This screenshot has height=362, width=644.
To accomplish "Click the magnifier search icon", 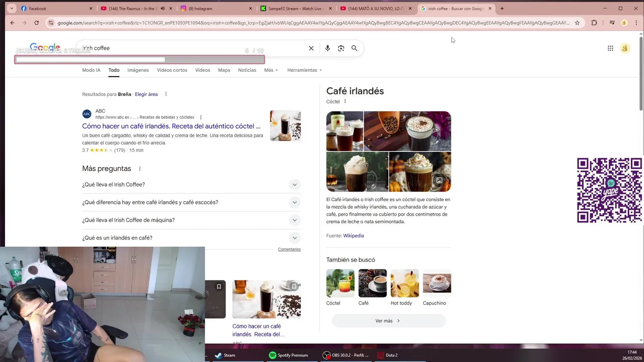I will tap(354, 48).
